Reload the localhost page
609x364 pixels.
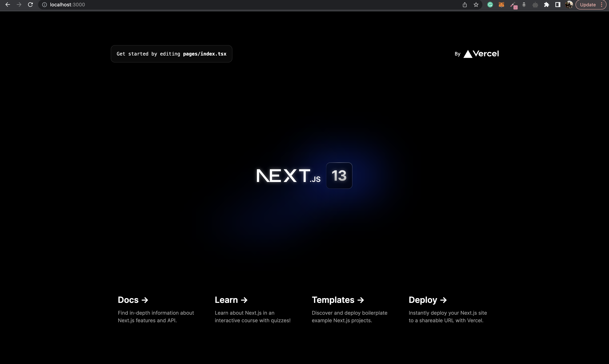click(31, 4)
